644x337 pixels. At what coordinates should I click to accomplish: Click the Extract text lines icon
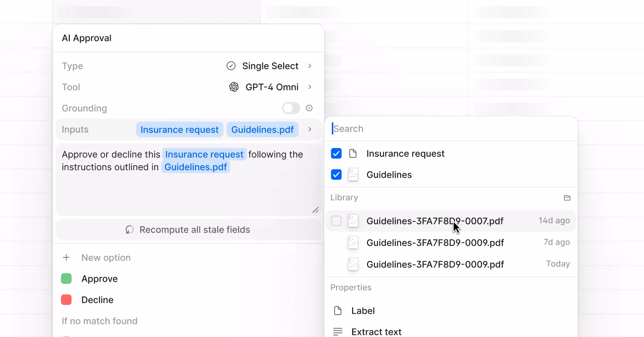click(x=338, y=332)
